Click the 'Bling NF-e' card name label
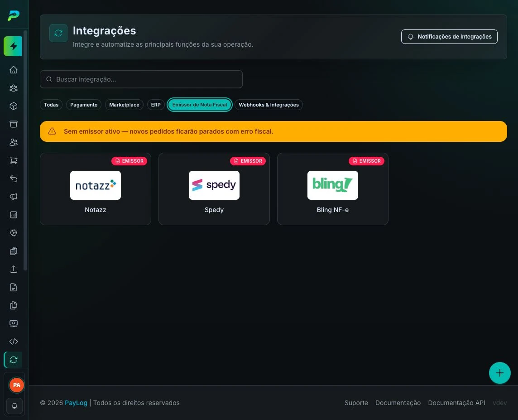Screen dimensions: 518x420 (x=333, y=210)
